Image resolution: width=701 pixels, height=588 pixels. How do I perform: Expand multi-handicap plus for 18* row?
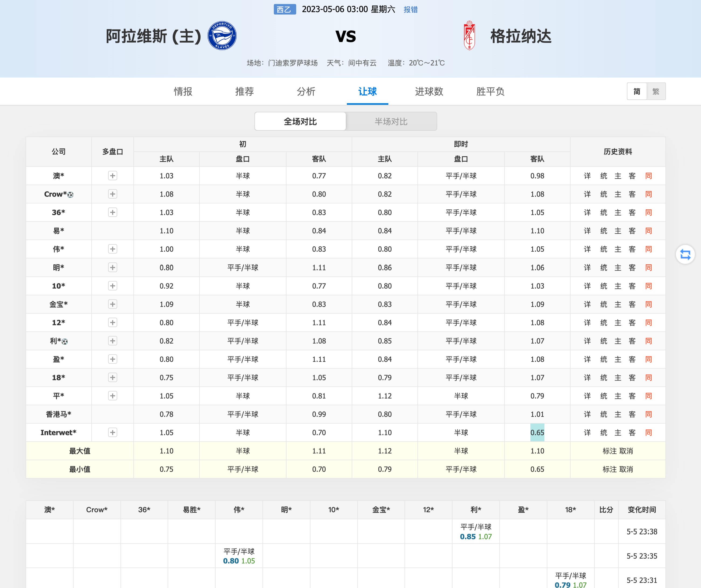(x=112, y=378)
